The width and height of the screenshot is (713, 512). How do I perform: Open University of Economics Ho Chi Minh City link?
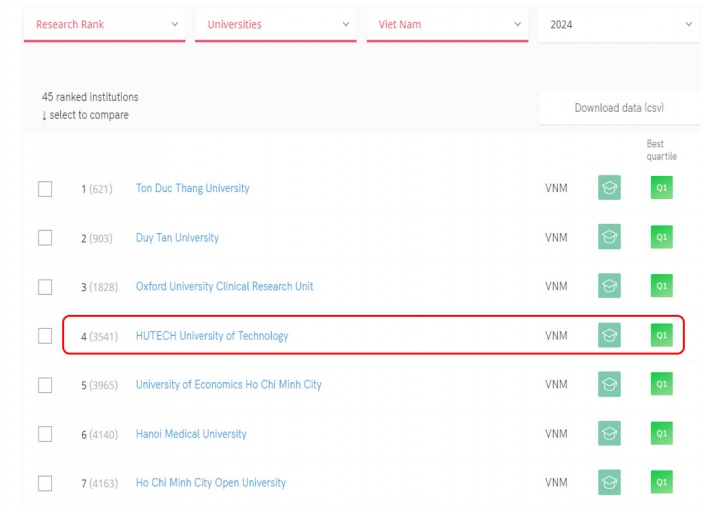pos(228,385)
